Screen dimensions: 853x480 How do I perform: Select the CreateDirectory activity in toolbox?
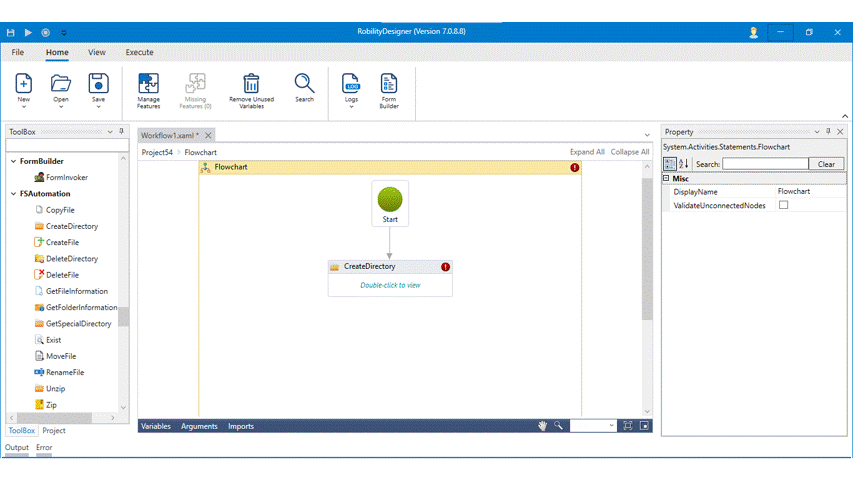[x=71, y=227]
